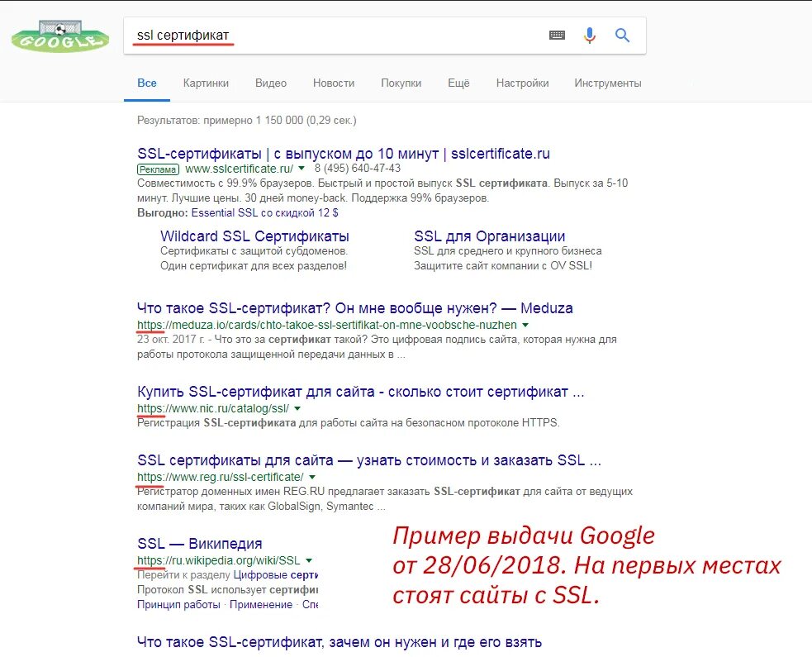The height and width of the screenshot is (657, 812).
Task: Expand dropdown arrow beside meduza.io URL
Action: point(525,325)
